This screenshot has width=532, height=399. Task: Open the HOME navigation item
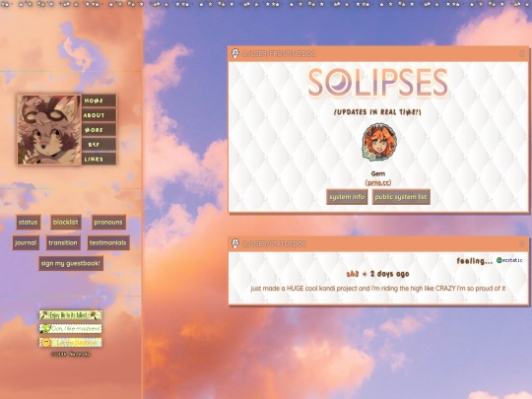pos(100,100)
